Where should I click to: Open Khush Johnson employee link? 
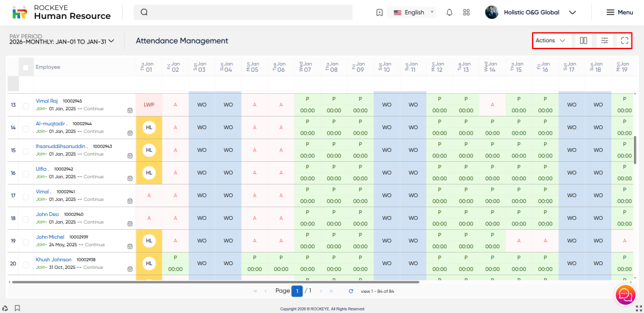pos(53,259)
